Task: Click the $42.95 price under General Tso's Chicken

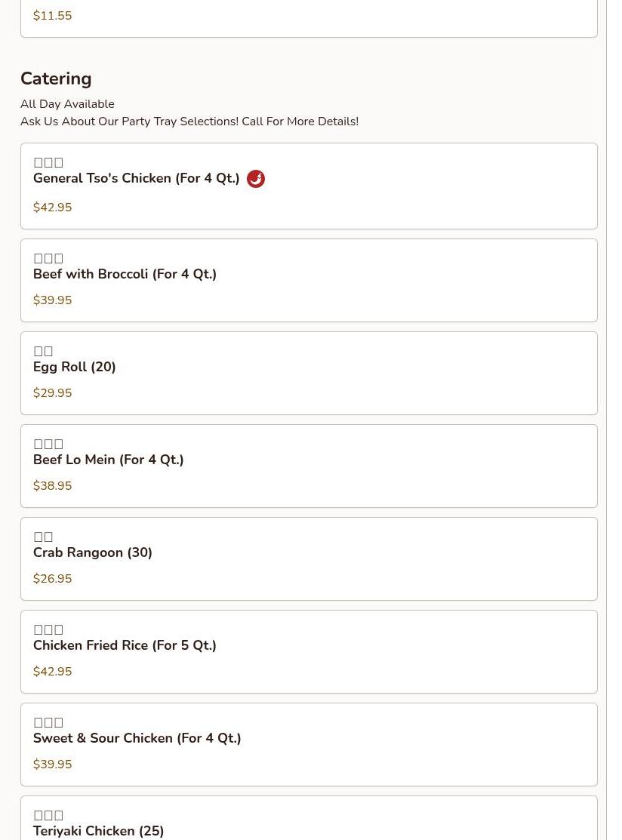Action: point(53,208)
